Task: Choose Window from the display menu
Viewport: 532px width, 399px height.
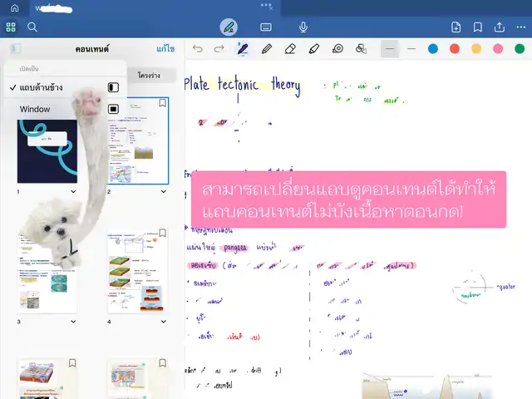Action: (x=35, y=109)
